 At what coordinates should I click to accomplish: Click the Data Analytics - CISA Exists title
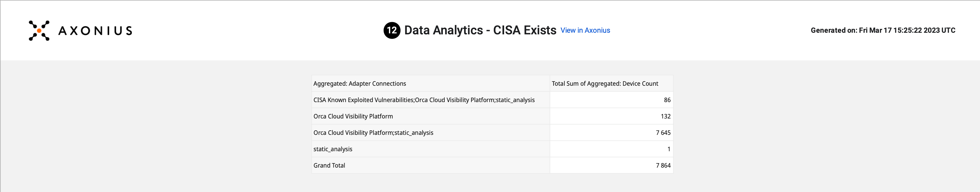point(480,30)
